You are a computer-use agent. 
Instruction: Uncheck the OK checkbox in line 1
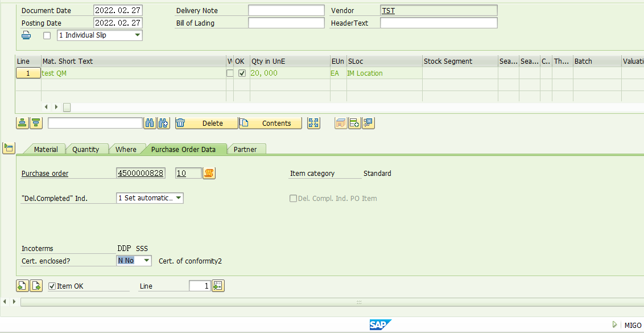point(242,73)
